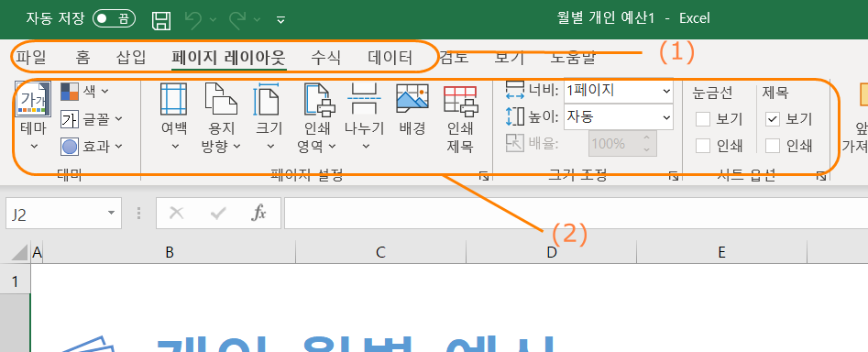Open the 나누기 page breaks menu

364,116
